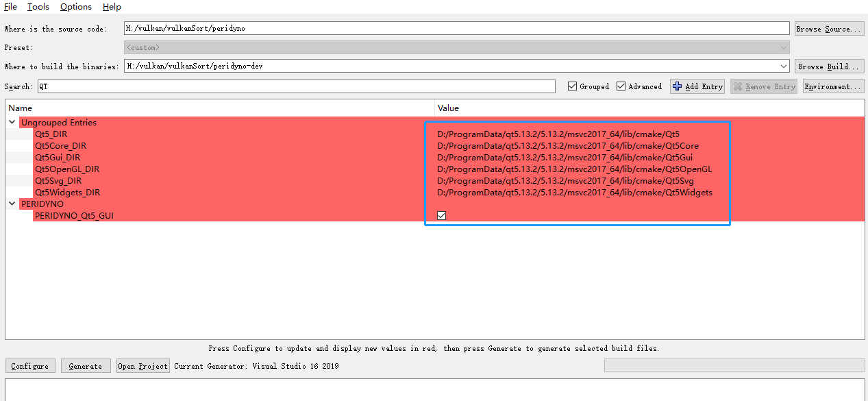
Task: Open the File menu
Action: point(10,7)
